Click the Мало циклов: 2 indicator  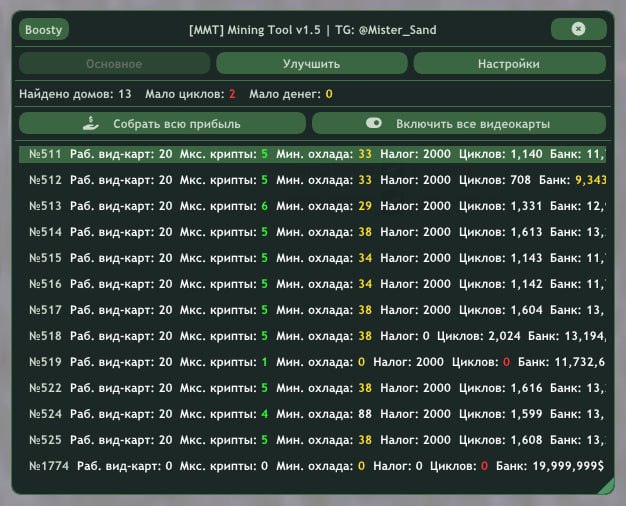pyautogui.click(x=190, y=94)
